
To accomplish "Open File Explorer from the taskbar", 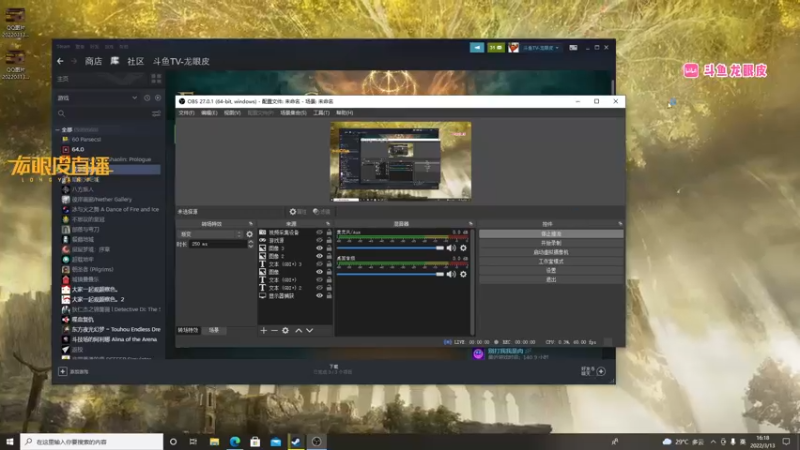I will point(214,442).
